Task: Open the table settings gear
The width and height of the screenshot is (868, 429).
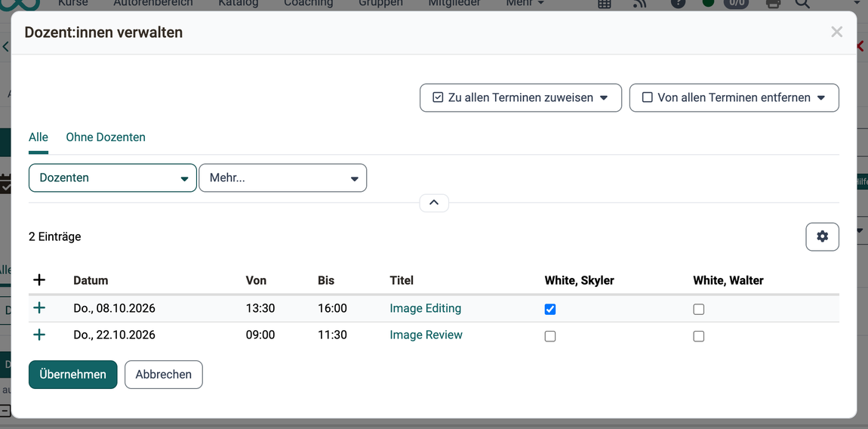Action: 822,236
